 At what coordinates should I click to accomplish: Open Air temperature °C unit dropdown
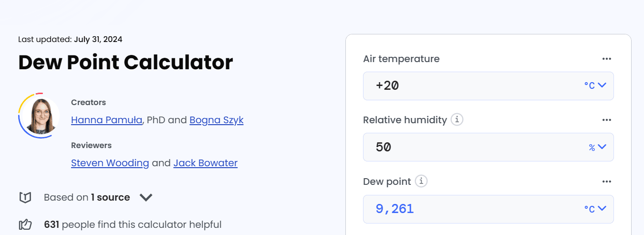pos(595,85)
